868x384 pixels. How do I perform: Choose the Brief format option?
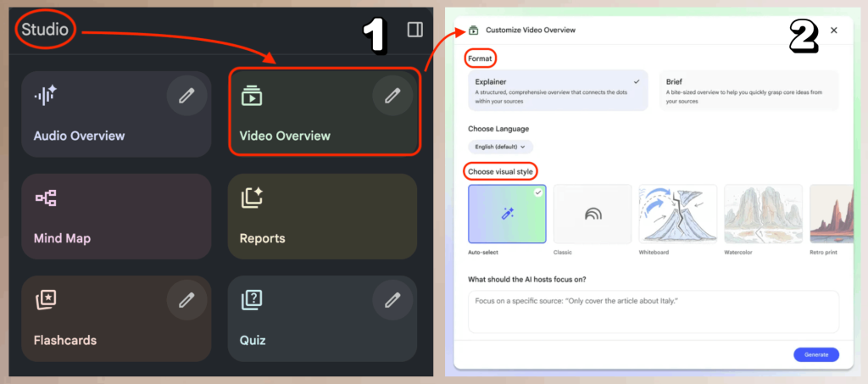(x=748, y=91)
